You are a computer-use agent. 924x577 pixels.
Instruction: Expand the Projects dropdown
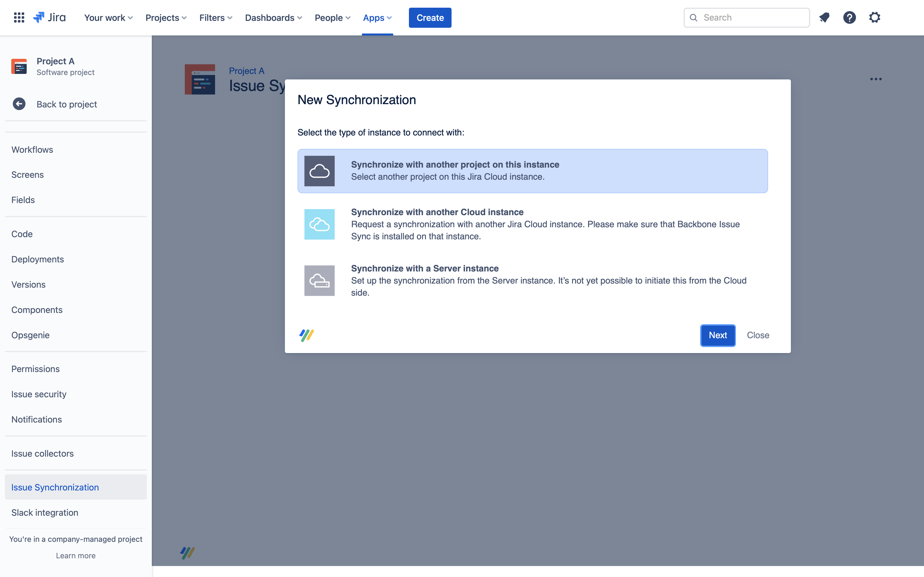165,18
